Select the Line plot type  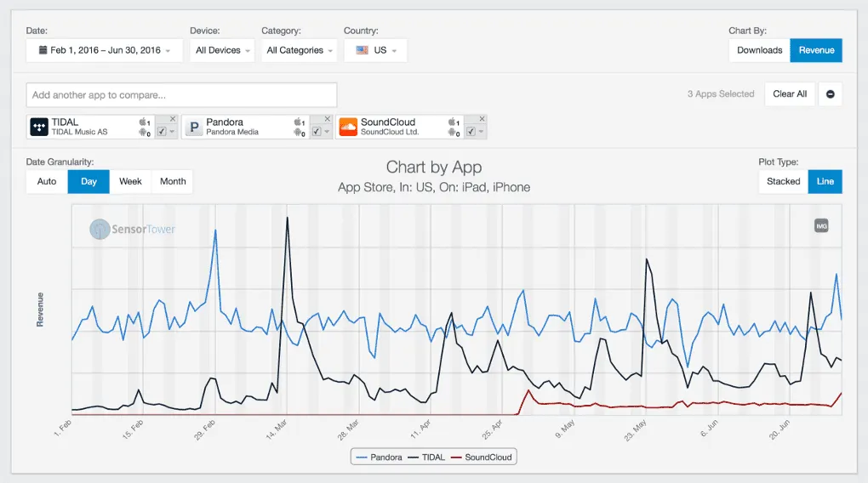click(825, 181)
